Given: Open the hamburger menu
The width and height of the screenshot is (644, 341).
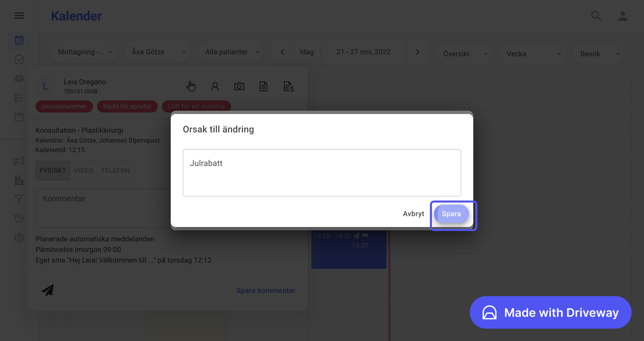Looking at the screenshot, I should (x=19, y=16).
